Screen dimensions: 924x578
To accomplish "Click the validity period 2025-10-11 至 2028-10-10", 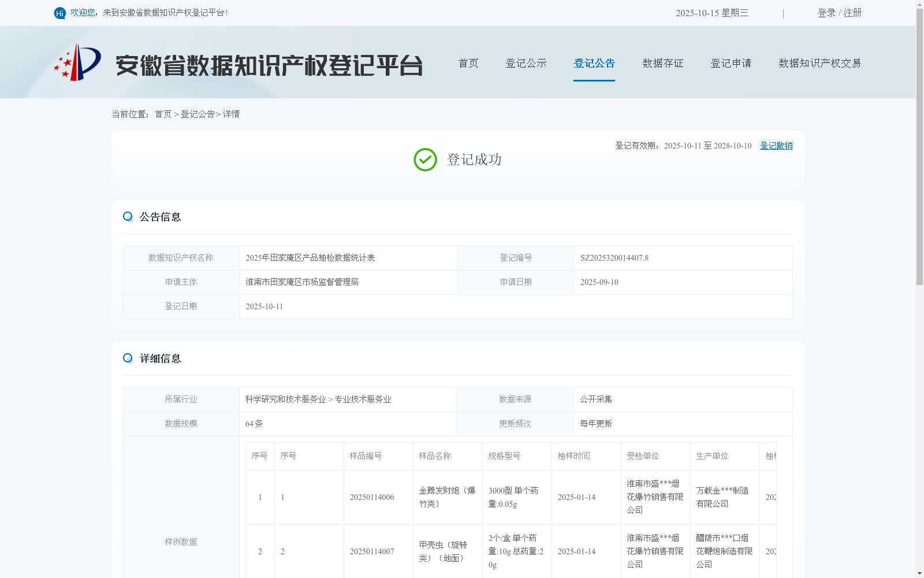I will 708,146.
